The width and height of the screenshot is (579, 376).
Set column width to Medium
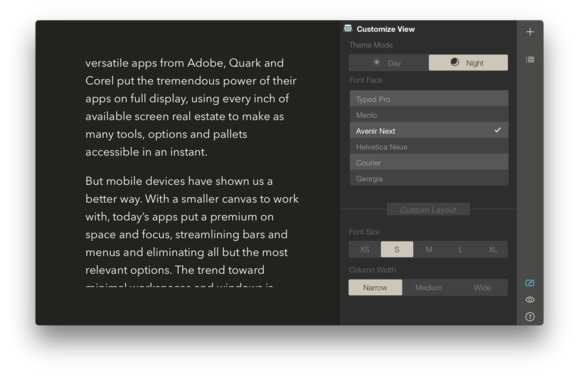[x=429, y=287]
